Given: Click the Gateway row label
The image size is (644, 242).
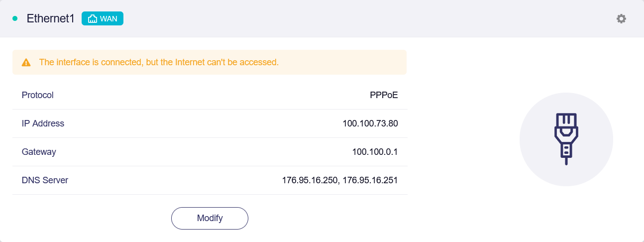Looking at the screenshot, I should pos(39,152).
